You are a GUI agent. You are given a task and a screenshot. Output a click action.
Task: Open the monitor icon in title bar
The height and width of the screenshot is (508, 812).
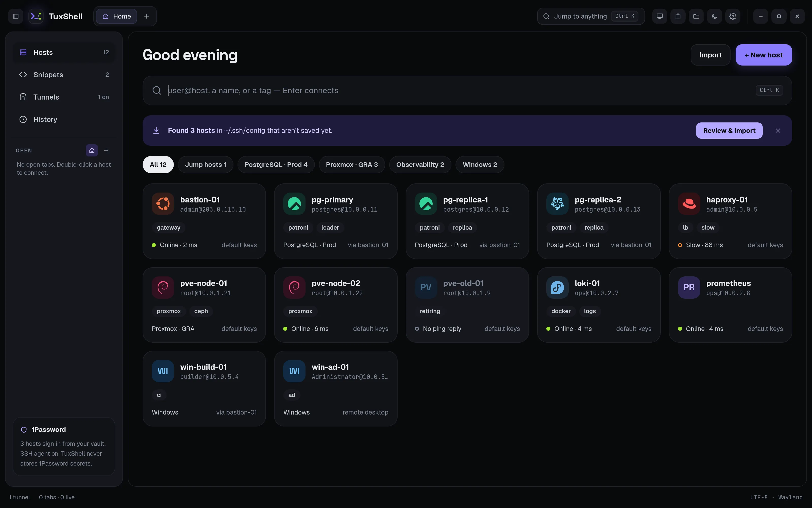click(x=659, y=16)
